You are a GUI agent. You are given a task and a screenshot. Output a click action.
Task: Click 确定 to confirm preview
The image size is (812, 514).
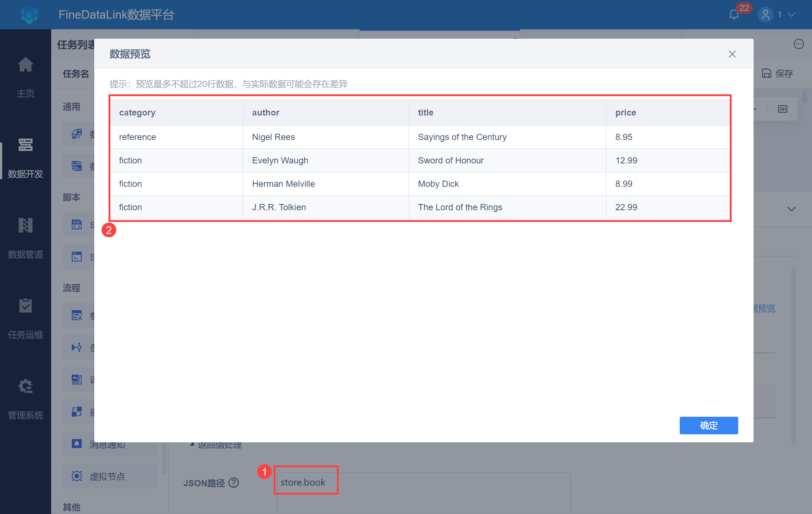coord(708,425)
